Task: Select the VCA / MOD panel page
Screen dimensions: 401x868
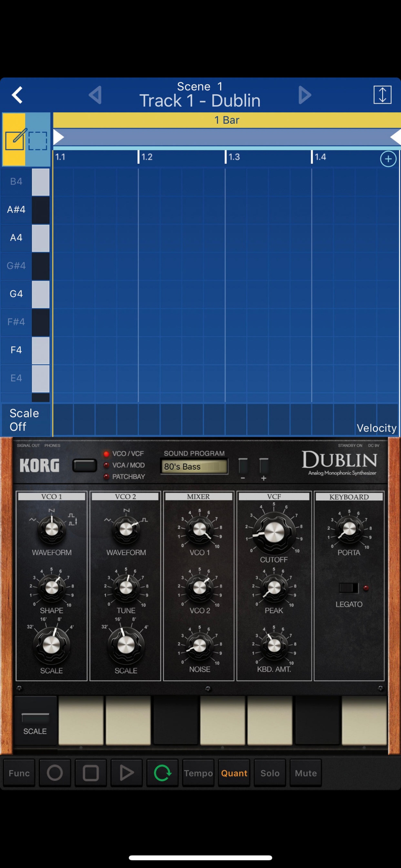Action: pos(124,465)
